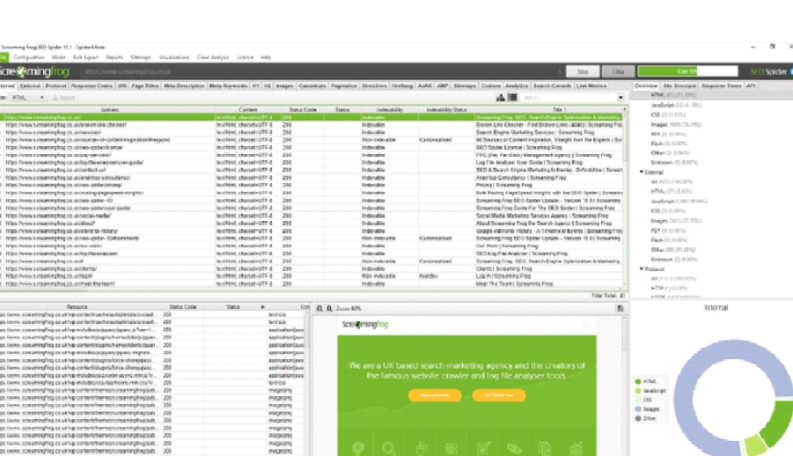Viewport: 793px width, 456px height.
Task: Open the Bulk Export menu
Action: [x=85, y=57]
